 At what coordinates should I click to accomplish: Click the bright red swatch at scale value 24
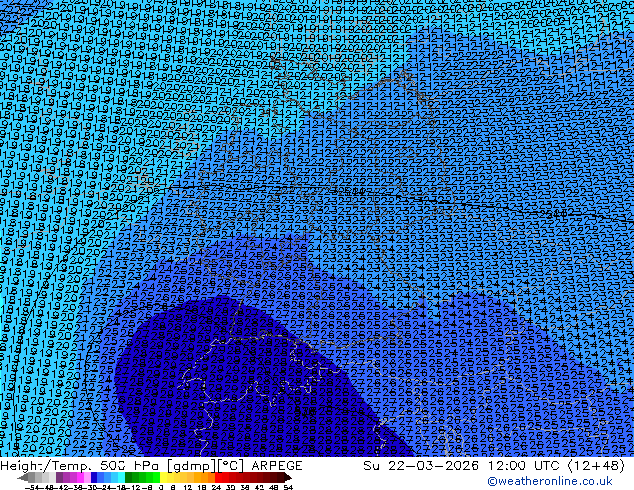click(218, 478)
